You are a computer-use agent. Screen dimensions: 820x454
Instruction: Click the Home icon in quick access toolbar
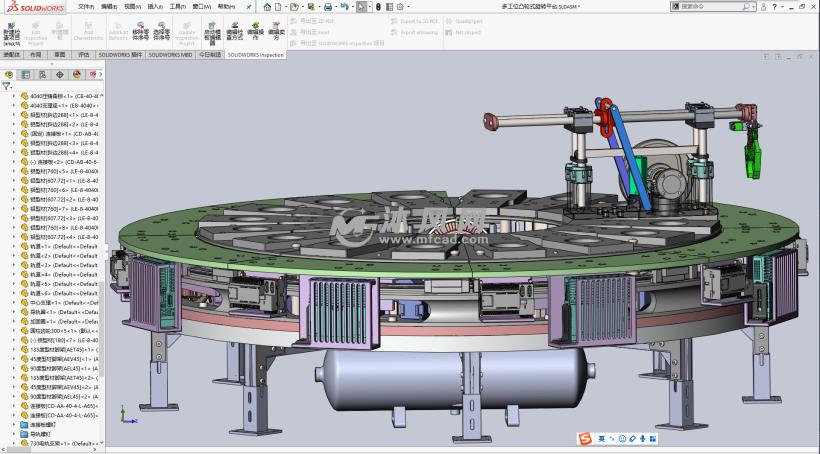pyautogui.click(x=267, y=6)
